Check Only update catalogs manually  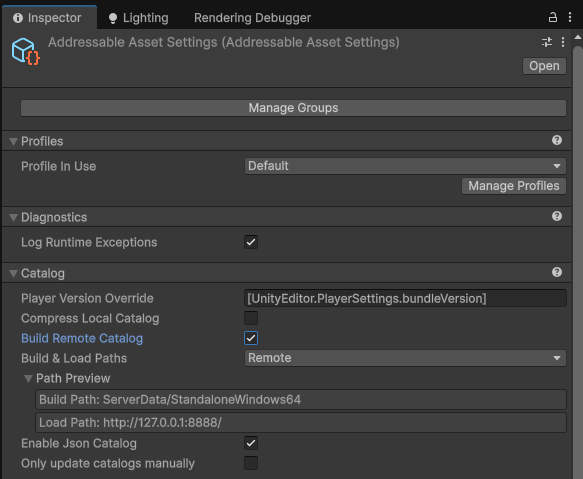pyautogui.click(x=251, y=463)
